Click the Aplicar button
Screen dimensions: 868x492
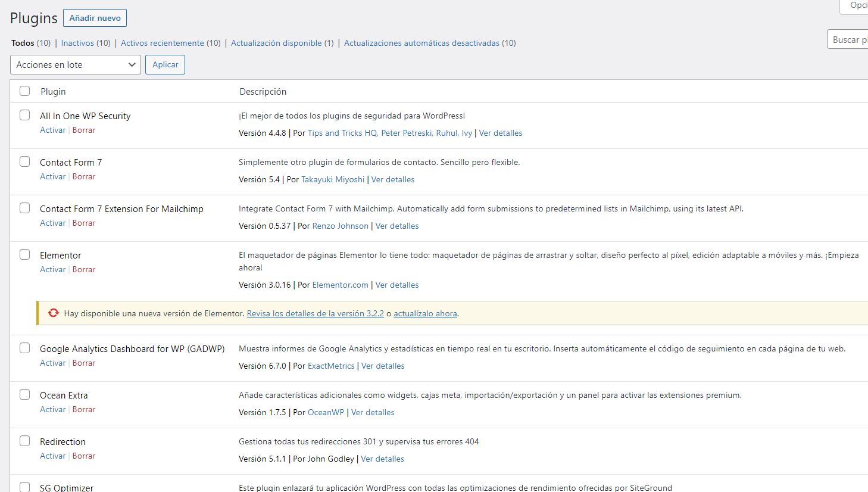click(165, 64)
